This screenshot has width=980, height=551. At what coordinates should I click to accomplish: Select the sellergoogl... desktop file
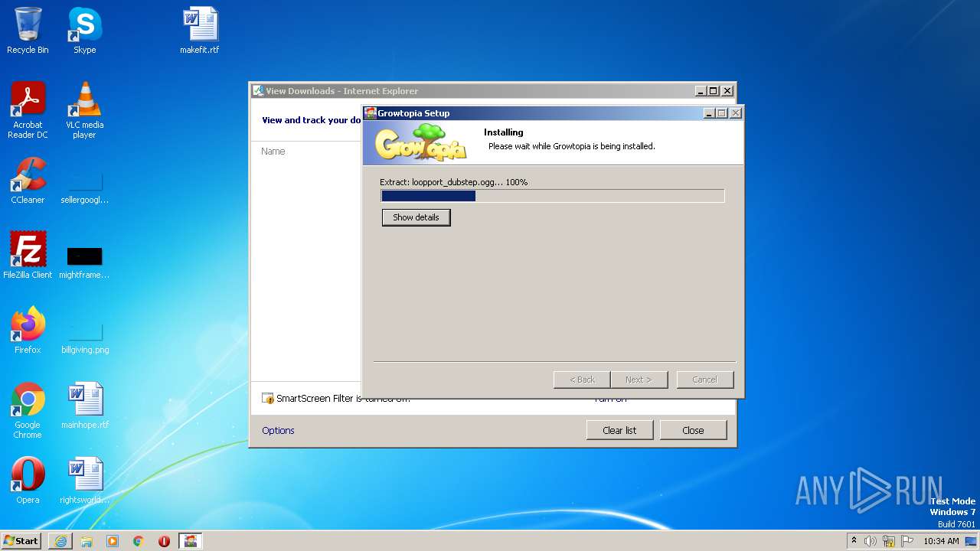tap(84, 187)
